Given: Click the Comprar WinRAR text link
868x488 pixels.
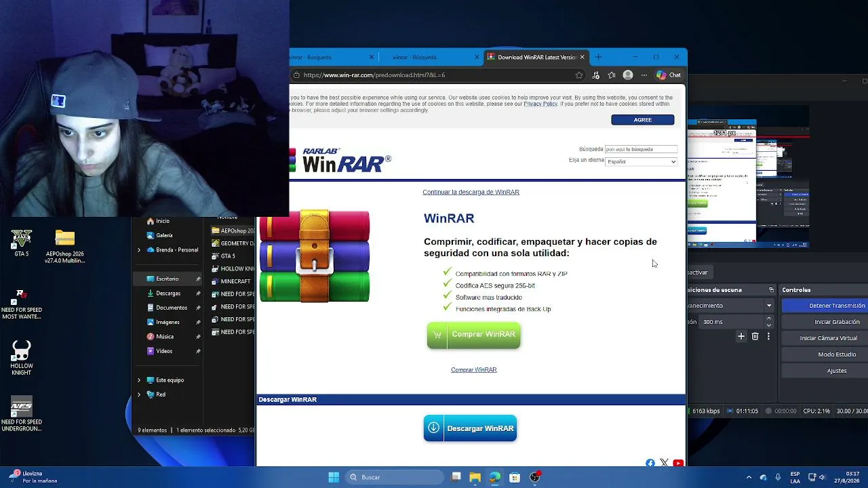Looking at the screenshot, I should (x=474, y=370).
